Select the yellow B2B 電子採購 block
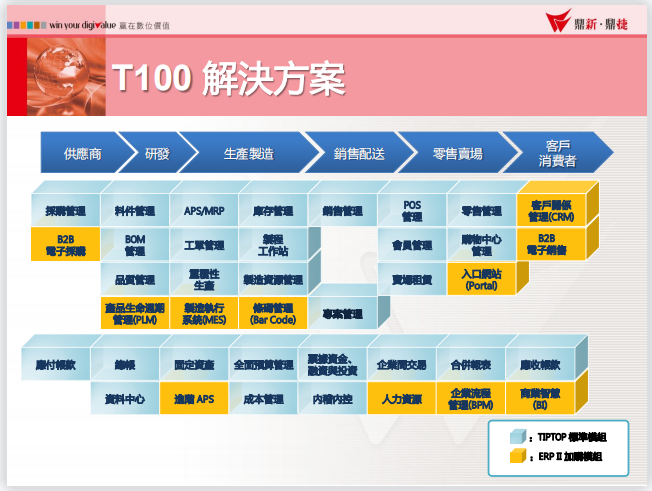Image resolution: width=652 pixels, height=491 pixels. pyautogui.click(x=66, y=244)
